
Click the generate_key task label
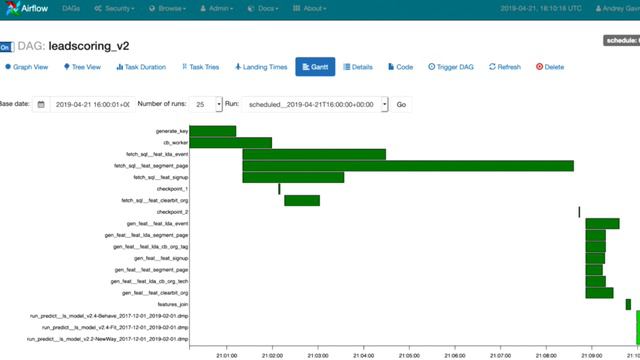pos(172,131)
